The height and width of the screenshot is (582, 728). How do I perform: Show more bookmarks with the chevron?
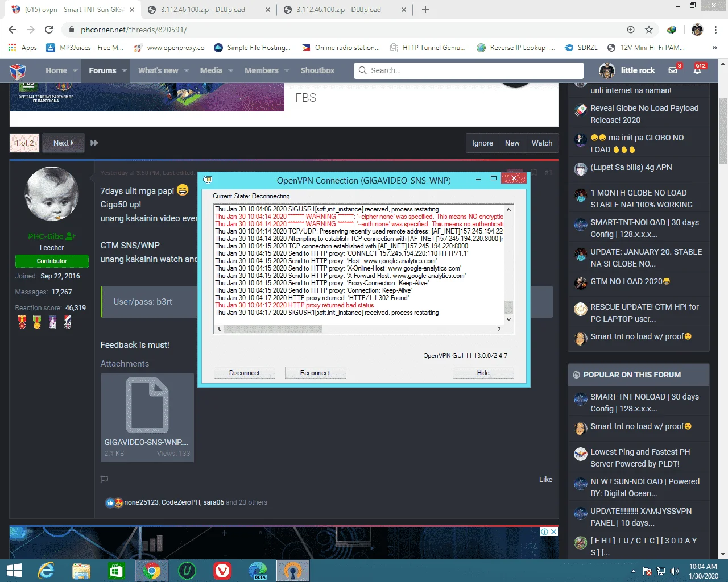coord(715,48)
